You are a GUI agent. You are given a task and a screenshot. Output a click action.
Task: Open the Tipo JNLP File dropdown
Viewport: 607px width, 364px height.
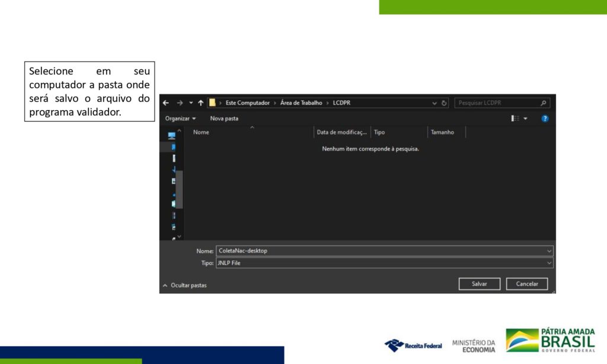[x=384, y=263]
